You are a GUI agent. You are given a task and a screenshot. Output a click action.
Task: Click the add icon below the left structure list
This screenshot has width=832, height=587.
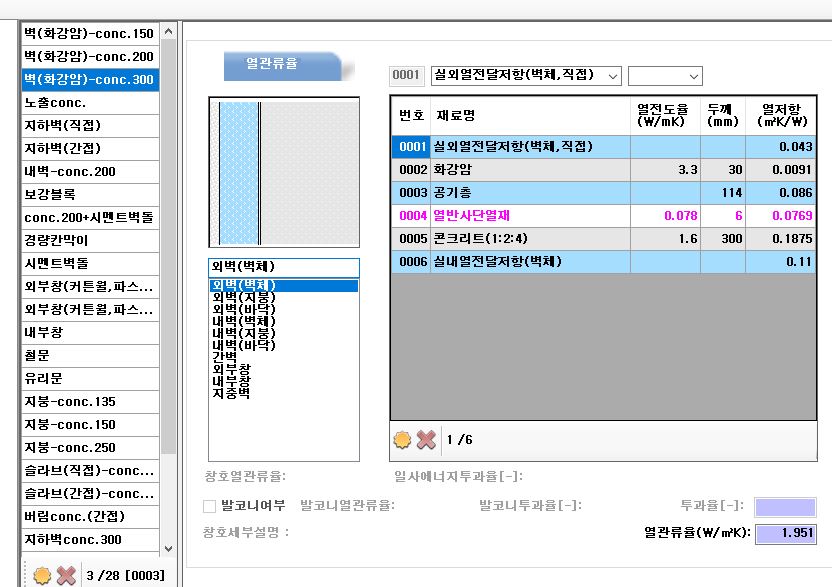tap(42, 575)
